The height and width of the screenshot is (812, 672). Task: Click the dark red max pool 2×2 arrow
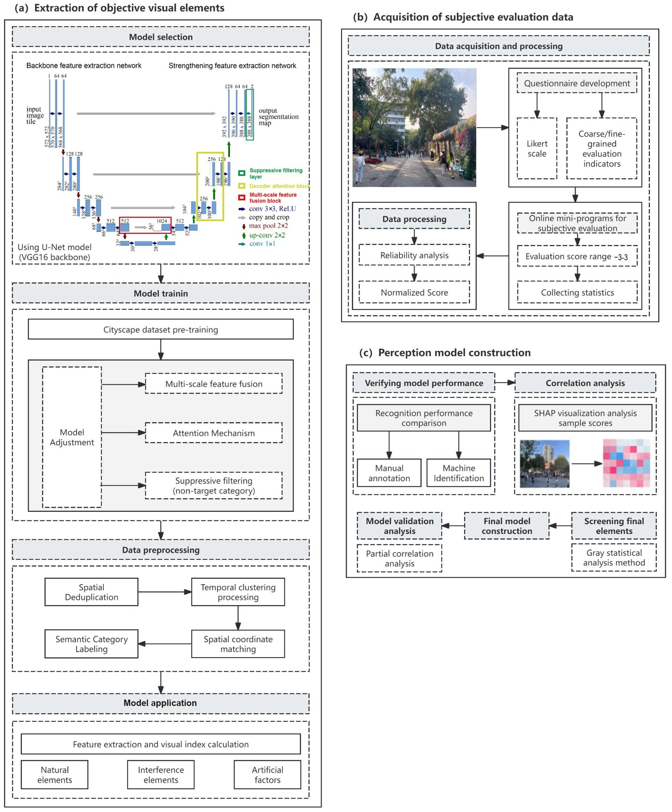(x=244, y=226)
